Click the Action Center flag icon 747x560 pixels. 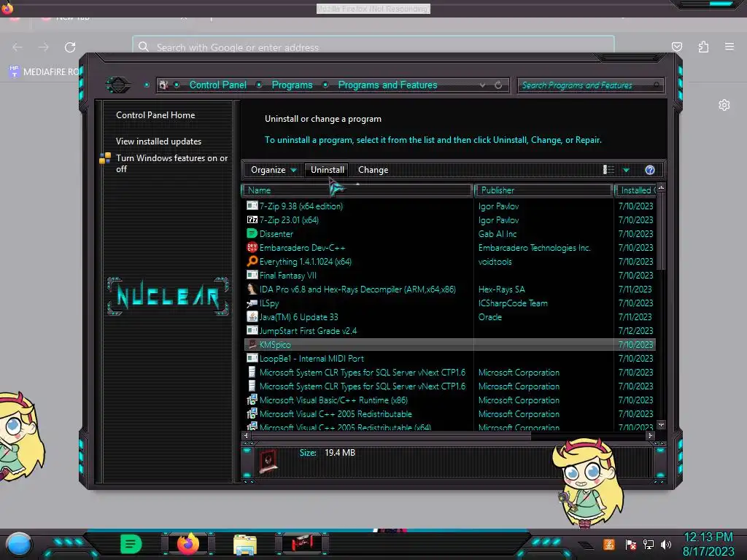click(631, 545)
